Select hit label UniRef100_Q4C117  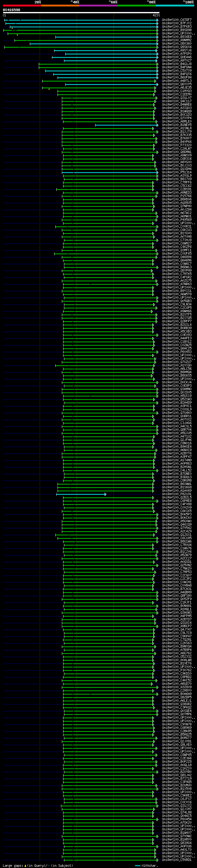(x=177, y=101)
